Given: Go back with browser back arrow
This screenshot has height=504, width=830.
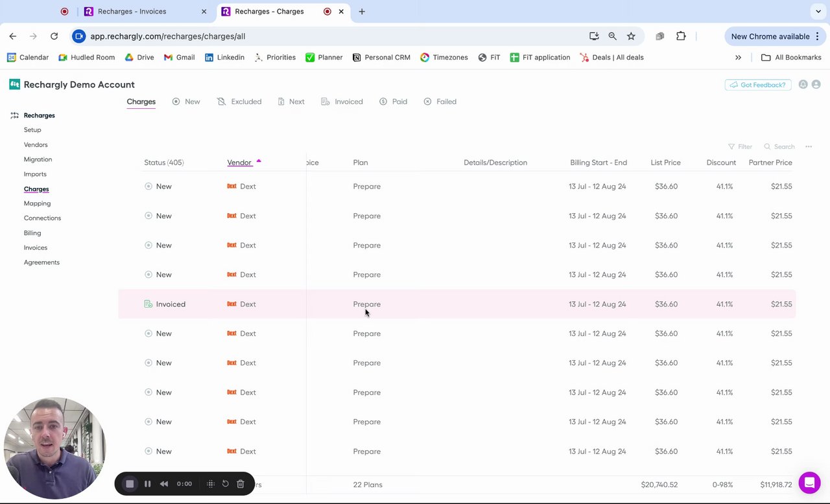Looking at the screenshot, I should click(x=13, y=36).
